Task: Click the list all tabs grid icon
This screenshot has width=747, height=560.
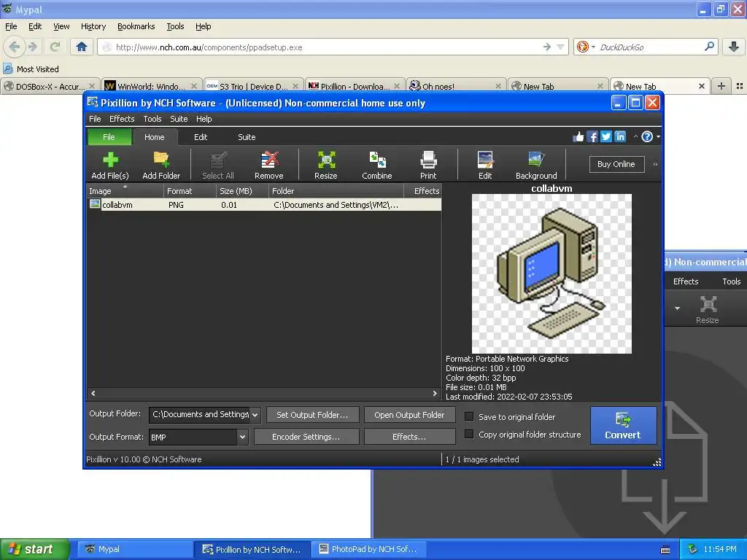Action: [x=740, y=86]
